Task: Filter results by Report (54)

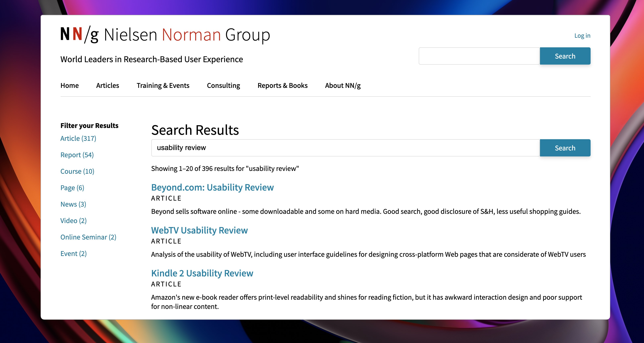Action: pyautogui.click(x=77, y=155)
